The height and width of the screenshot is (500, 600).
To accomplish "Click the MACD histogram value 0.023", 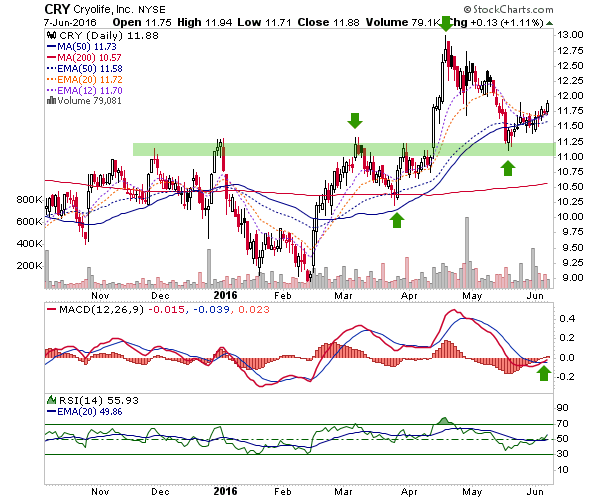I will pyautogui.click(x=254, y=309).
